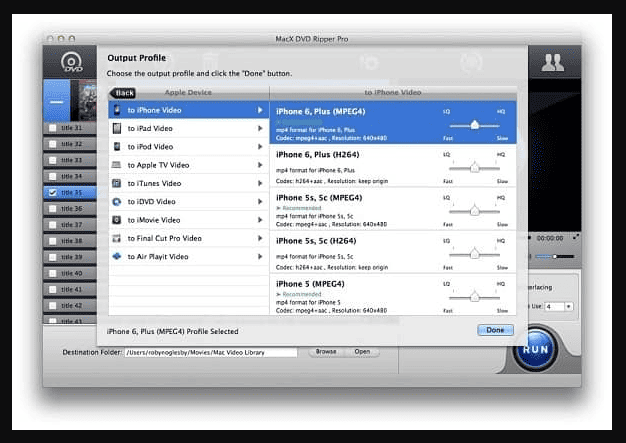Click the iPad icon beside to iPad Video

point(117,128)
